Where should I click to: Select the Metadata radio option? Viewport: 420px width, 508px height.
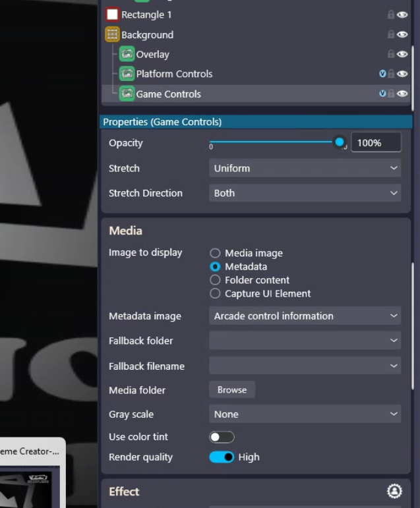point(215,267)
